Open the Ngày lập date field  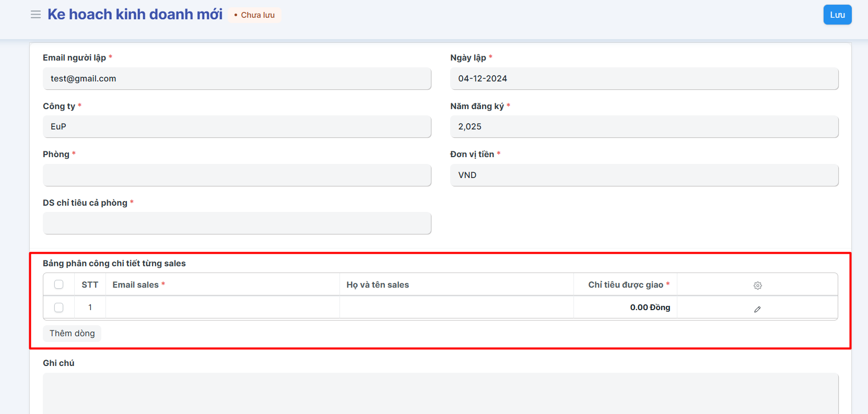(x=644, y=79)
